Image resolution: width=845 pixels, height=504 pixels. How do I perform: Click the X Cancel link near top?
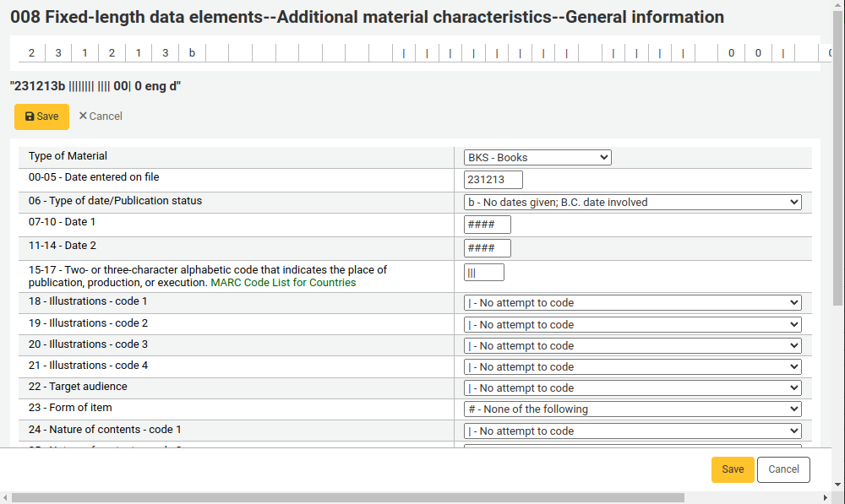click(x=101, y=117)
